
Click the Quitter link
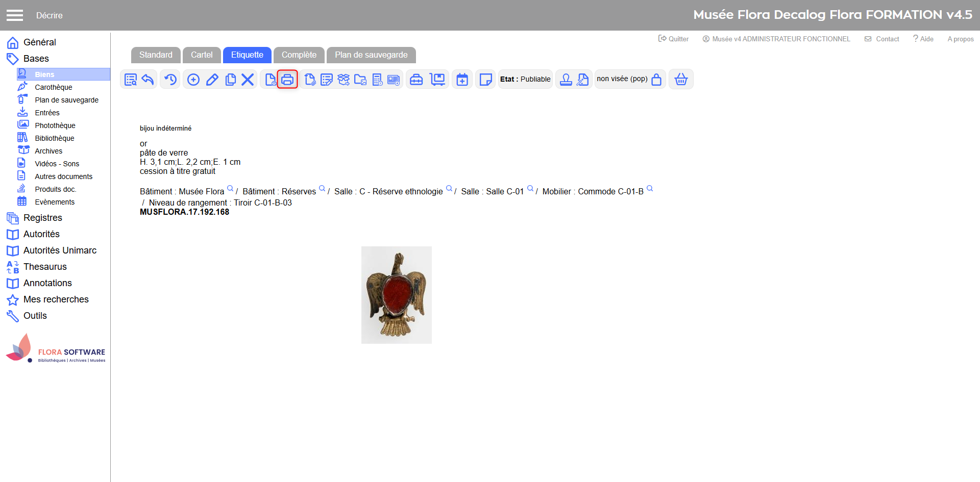pyautogui.click(x=674, y=39)
